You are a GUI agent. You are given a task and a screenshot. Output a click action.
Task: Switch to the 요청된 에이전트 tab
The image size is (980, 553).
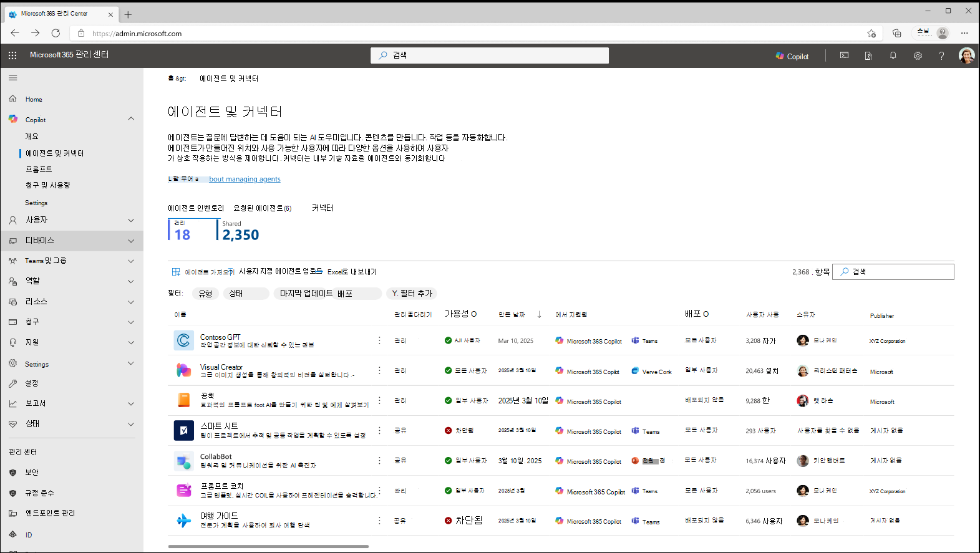pos(262,208)
